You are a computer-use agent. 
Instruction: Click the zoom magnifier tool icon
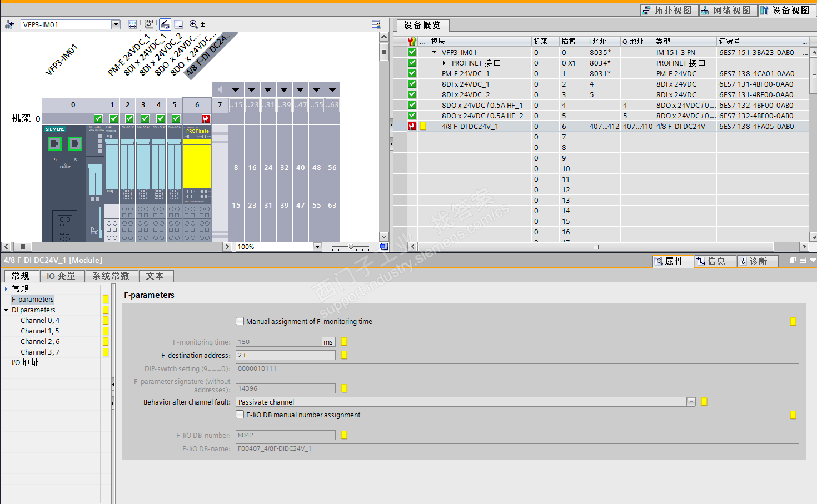point(193,24)
